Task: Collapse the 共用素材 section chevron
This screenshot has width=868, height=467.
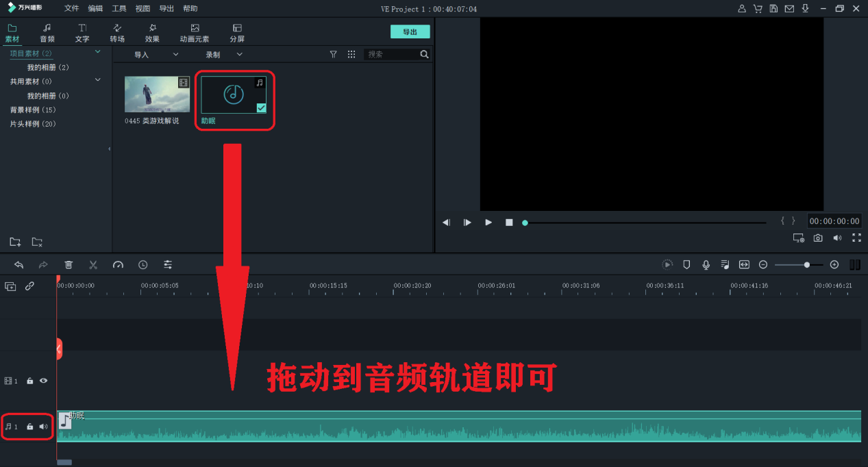Action: [97, 79]
